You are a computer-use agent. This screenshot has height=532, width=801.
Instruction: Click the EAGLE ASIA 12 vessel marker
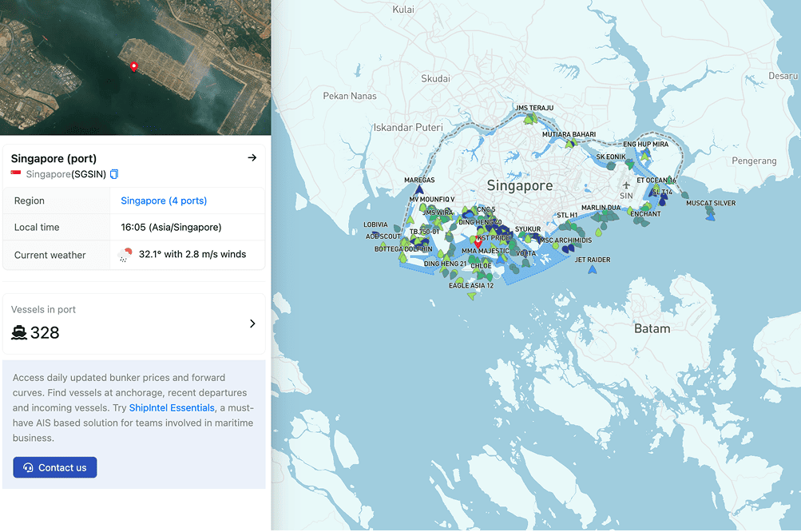tap(471, 296)
